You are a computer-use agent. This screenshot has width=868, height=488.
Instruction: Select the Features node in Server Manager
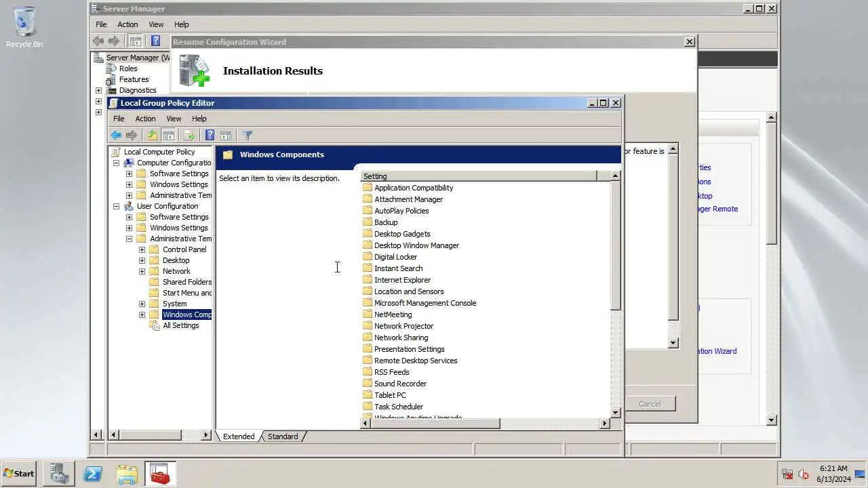[134, 79]
